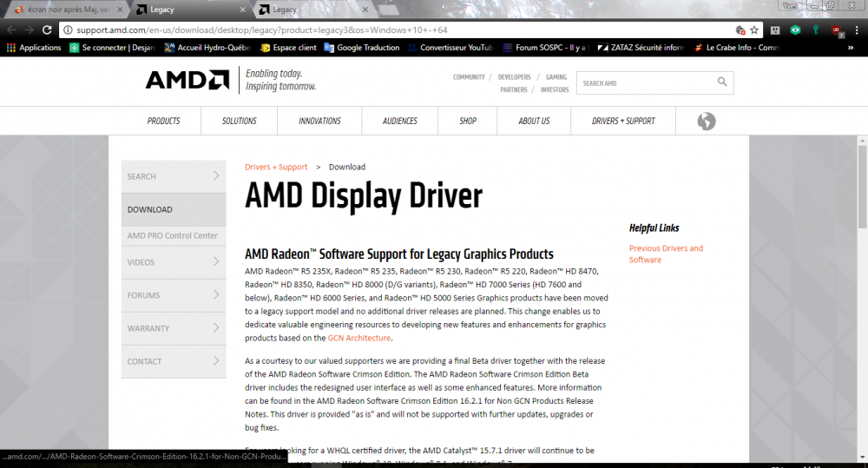Open the DRIVERS + SUPPORT menu

click(x=623, y=121)
